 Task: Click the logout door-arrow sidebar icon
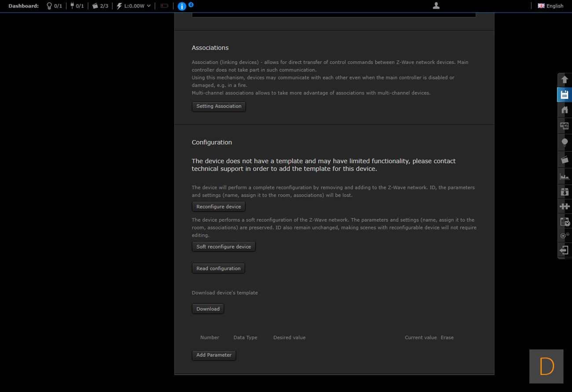[x=565, y=250]
